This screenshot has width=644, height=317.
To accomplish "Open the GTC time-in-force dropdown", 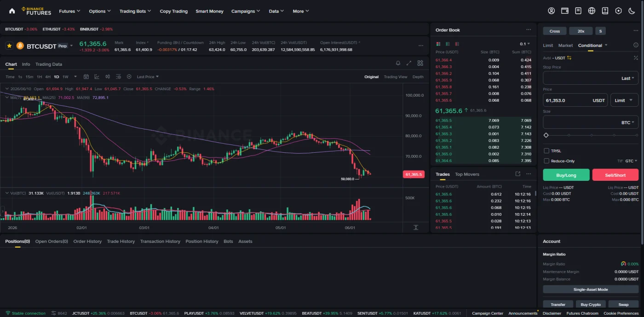I will point(631,161).
